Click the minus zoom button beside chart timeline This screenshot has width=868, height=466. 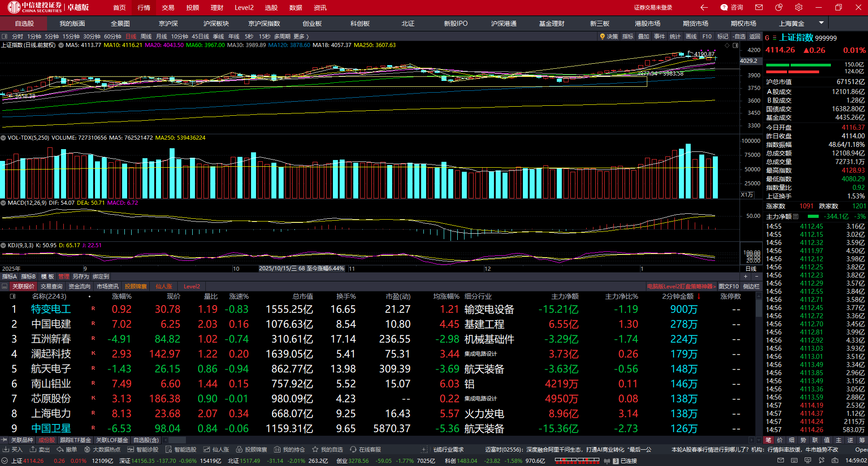point(756,277)
